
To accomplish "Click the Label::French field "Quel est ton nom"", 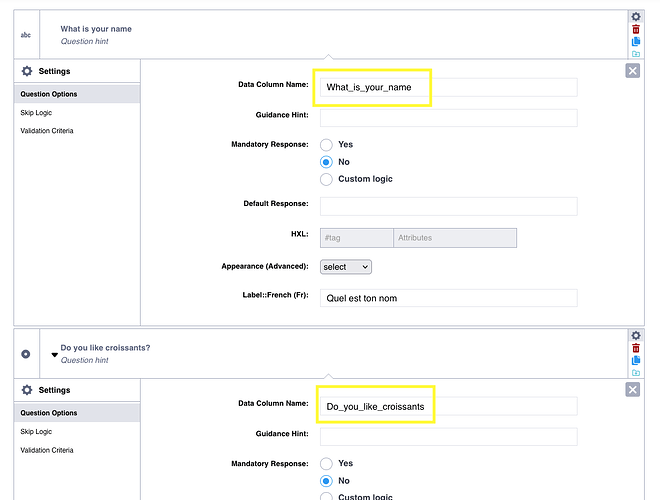I will coord(448,298).
